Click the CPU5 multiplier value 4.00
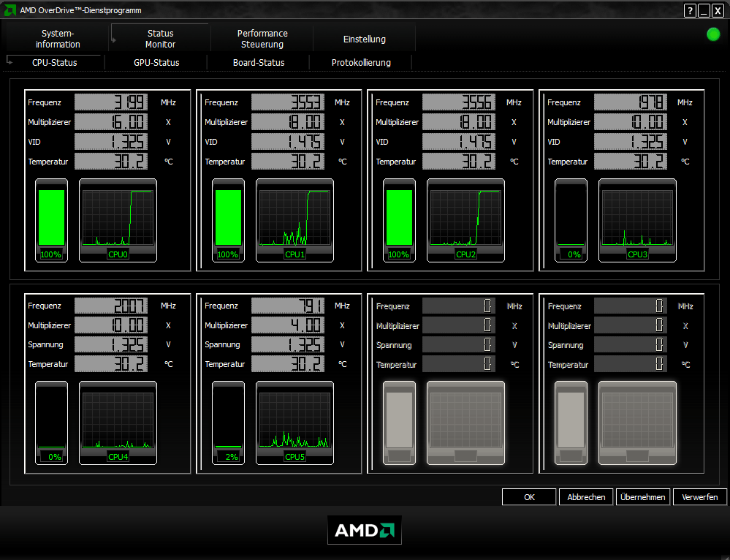730x560 pixels. (x=288, y=325)
